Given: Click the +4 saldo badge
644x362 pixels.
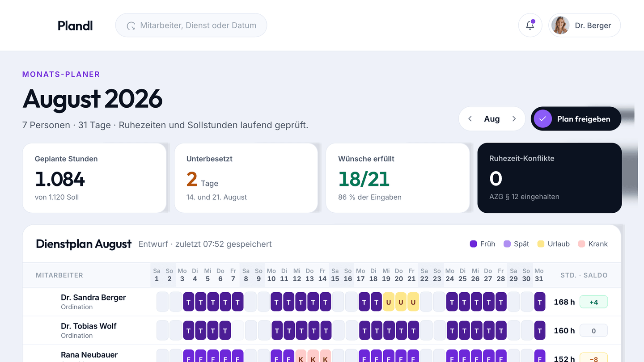Looking at the screenshot, I should click(593, 302).
